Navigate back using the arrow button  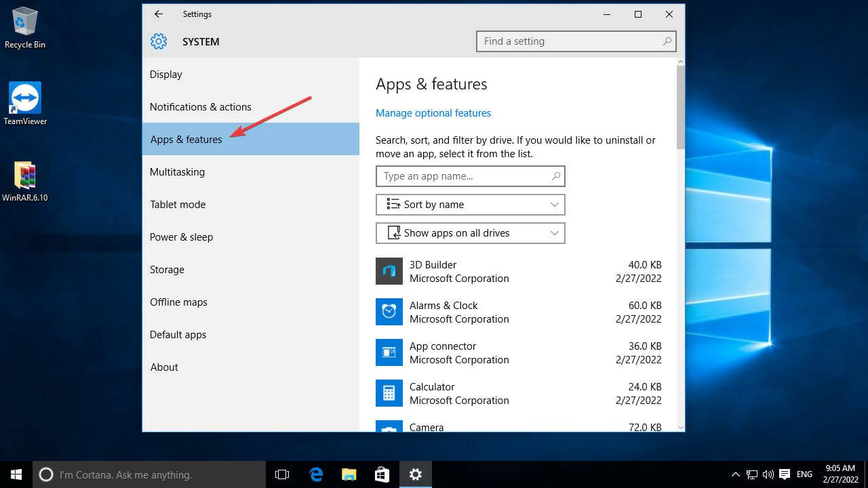tap(158, 14)
